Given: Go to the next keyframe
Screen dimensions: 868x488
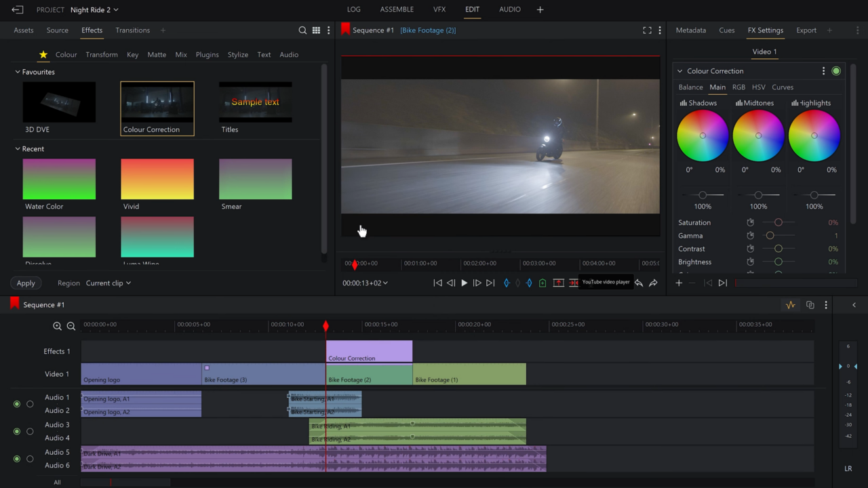Looking at the screenshot, I should pos(722,283).
